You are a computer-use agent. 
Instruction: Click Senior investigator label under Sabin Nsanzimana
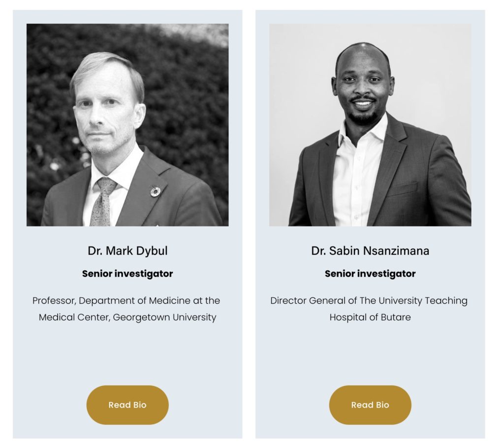coord(370,274)
